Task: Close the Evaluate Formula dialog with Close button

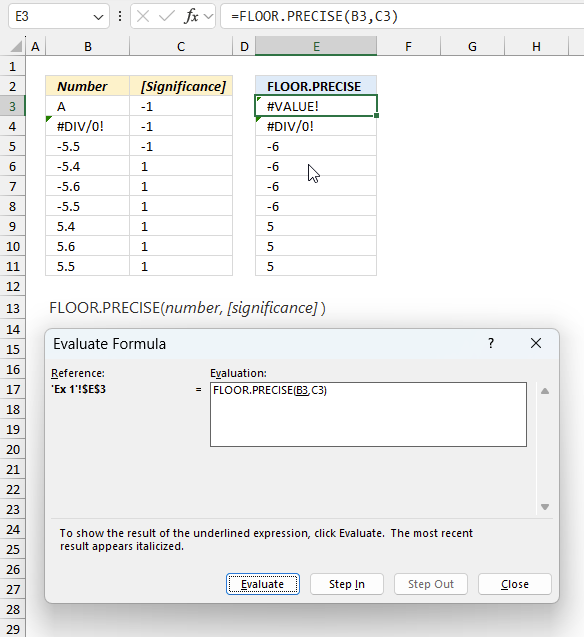Action: click(x=515, y=584)
